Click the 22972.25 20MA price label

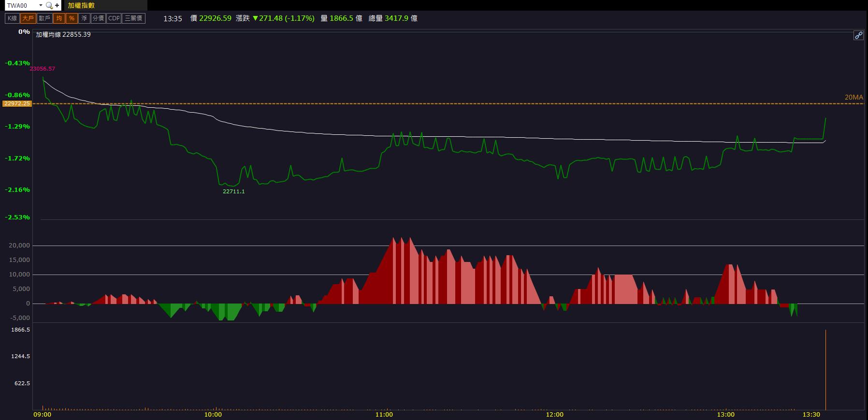(x=17, y=103)
